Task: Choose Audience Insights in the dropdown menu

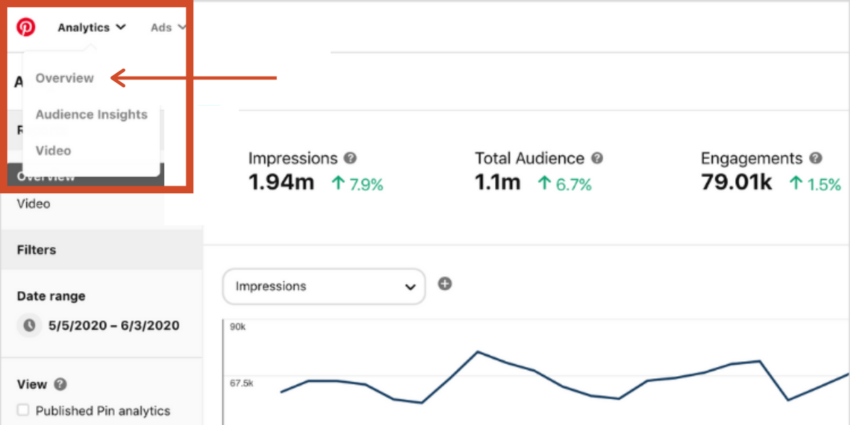Action: pos(91,115)
